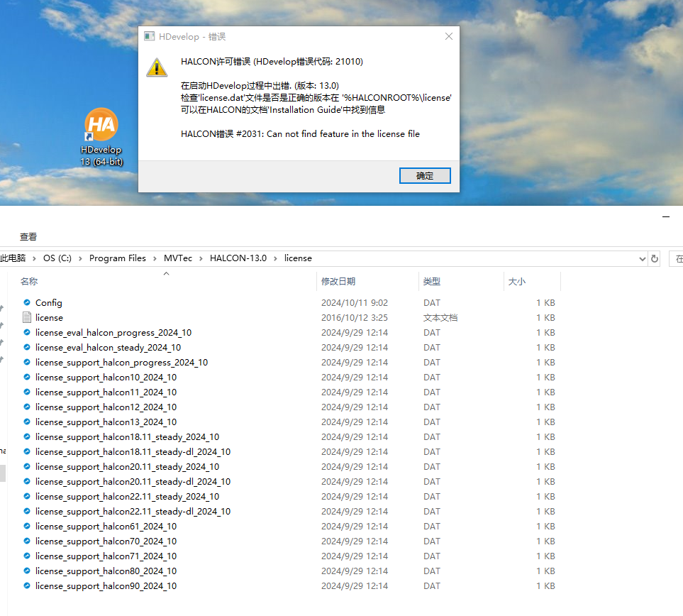Select file name Config
This screenshot has width=683, height=616.
pos(49,302)
